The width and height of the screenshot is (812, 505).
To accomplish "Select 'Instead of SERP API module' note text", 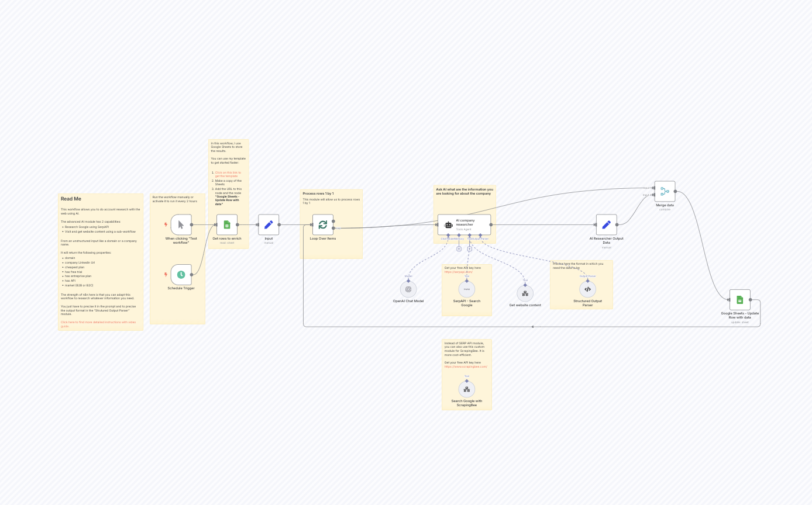I will pos(465,349).
